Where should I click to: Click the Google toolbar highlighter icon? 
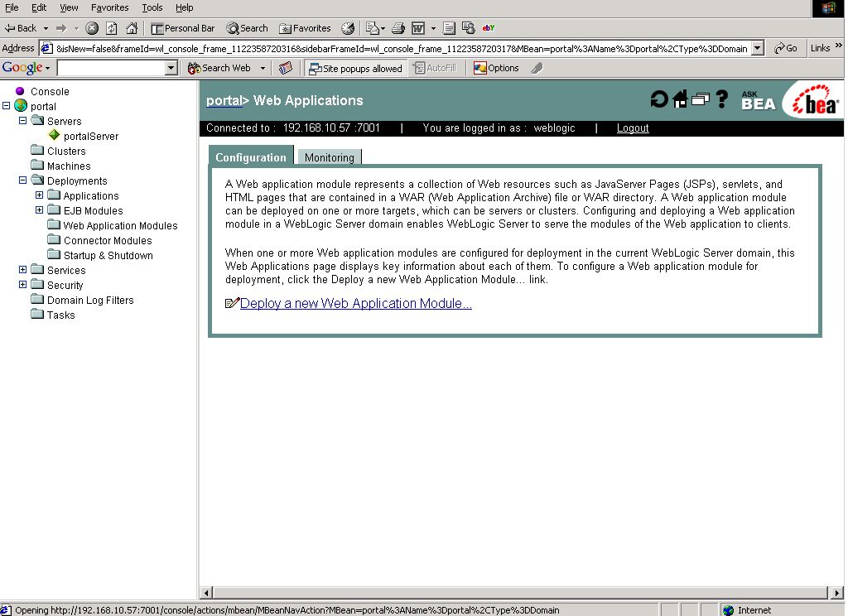(537, 68)
